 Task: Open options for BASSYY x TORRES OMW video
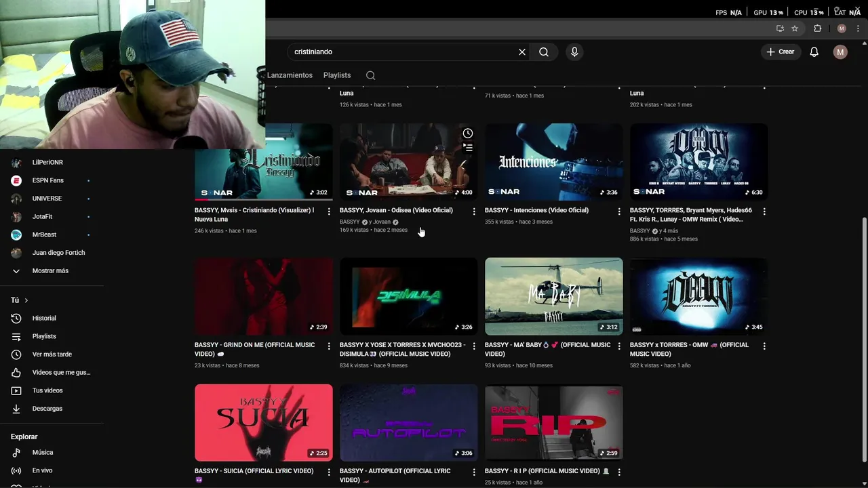coord(764,346)
